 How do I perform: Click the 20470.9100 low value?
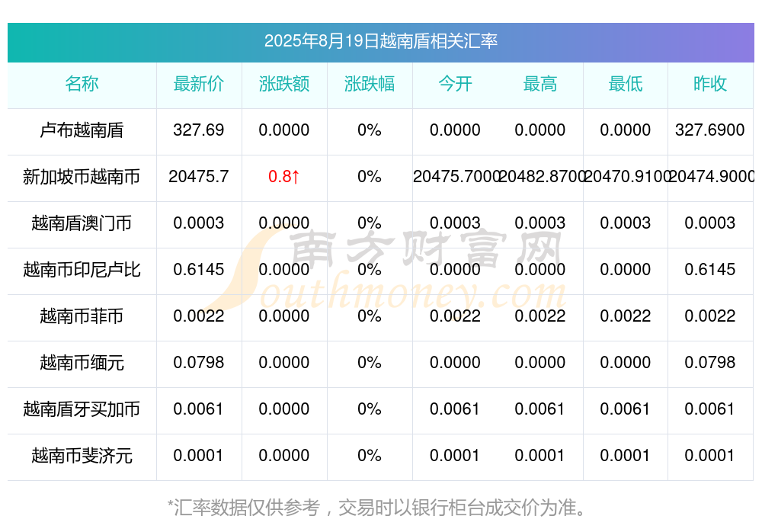pyautogui.click(x=627, y=177)
